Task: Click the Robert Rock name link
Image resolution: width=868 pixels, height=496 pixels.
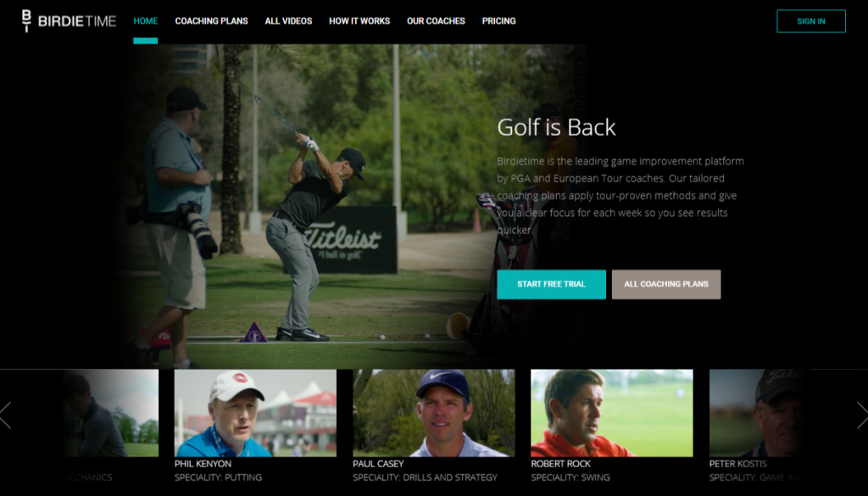Action: coord(561,464)
